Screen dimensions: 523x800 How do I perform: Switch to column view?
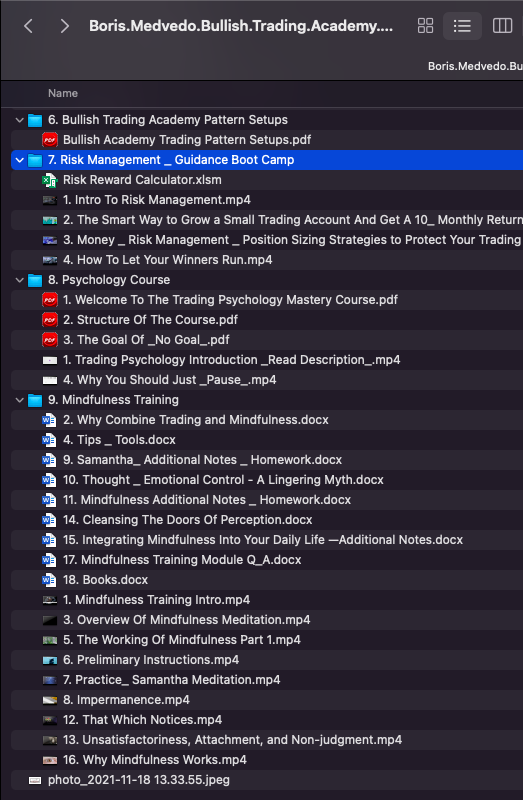coord(503,26)
